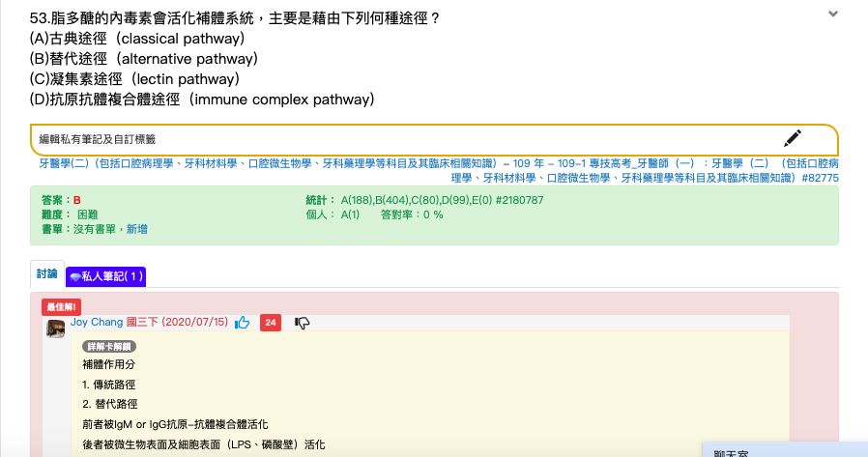This screenshot has width=868, height=457.
Task: Click the diamond icon on private notes tab
Action: click(75, 276)
